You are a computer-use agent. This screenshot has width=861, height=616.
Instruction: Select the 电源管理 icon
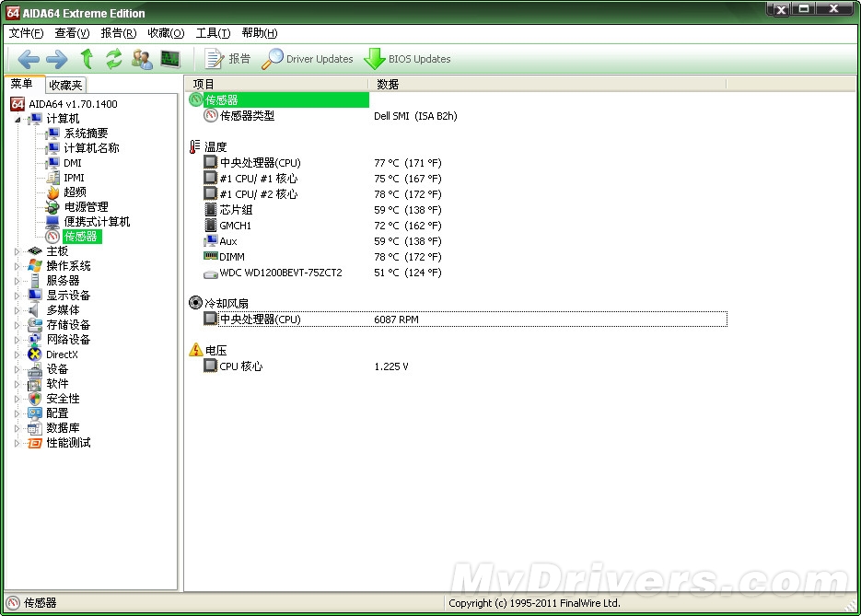pos(52,207)
